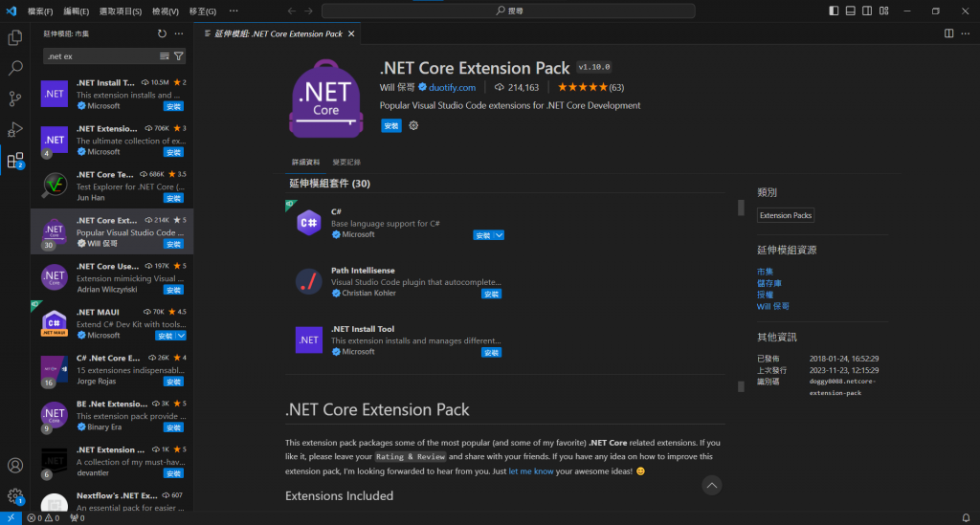Expand .NET MAUI install dropdown arrow
The height and width of the screenshot is (525, 980).
[x=181, y=336]
